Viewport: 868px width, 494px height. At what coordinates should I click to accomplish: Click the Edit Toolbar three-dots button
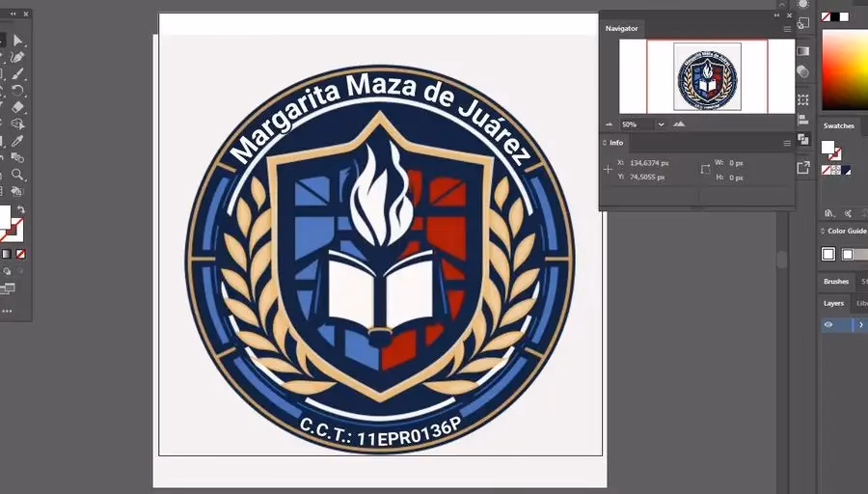coord(8,312)
